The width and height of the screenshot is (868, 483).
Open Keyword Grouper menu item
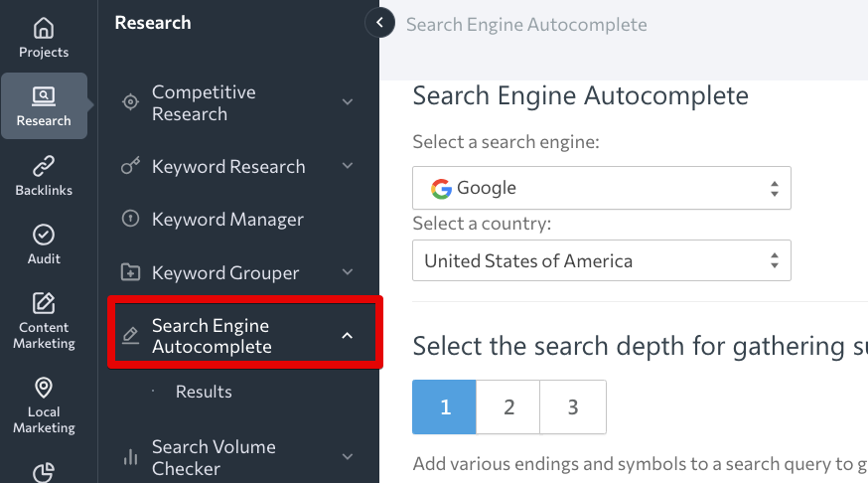coord(225,272)
